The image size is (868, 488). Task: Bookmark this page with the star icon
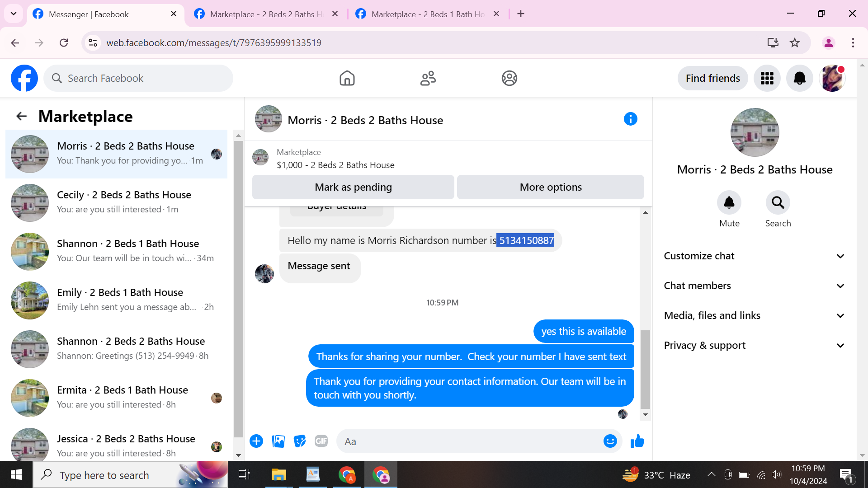(x=795, y=43)
